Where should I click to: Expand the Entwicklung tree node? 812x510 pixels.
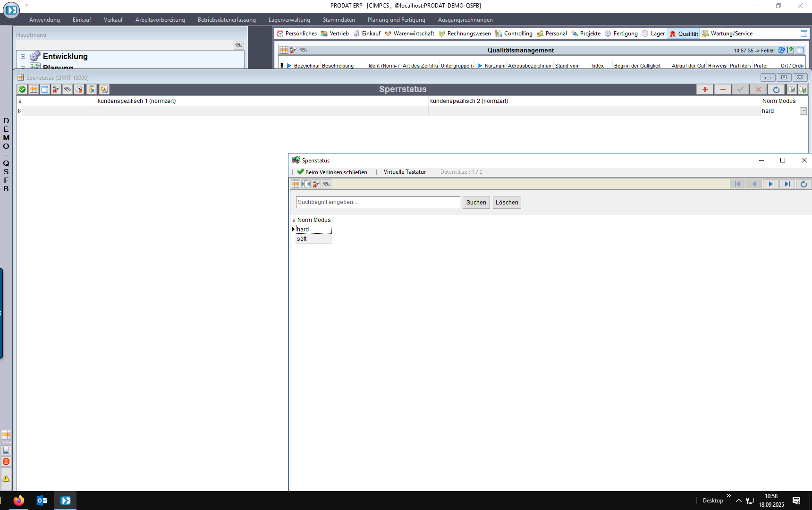(x=23, y=56)
